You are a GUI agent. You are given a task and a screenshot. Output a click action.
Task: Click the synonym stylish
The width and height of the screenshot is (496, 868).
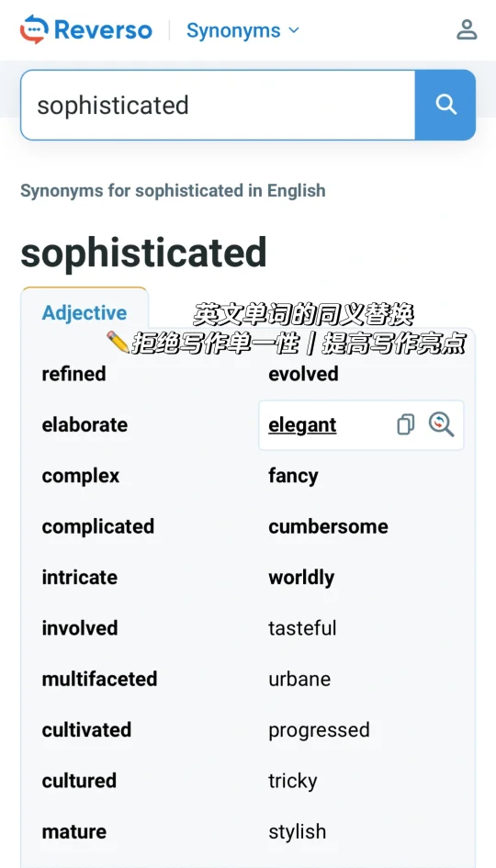(x=298, y=832)
